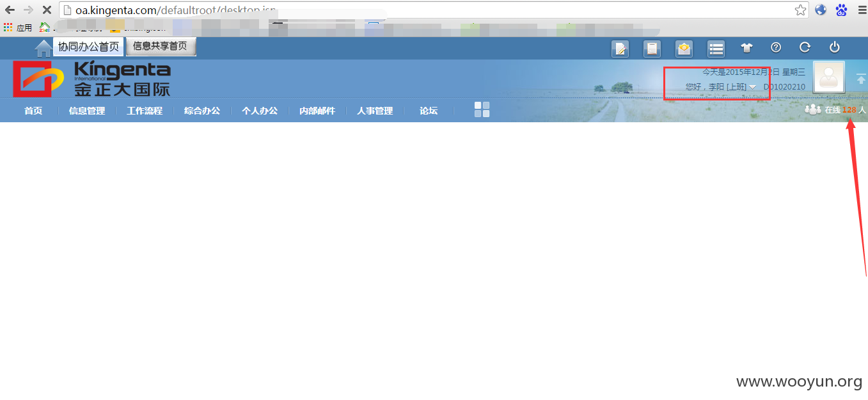Open help question mark icon

[776, 47]
